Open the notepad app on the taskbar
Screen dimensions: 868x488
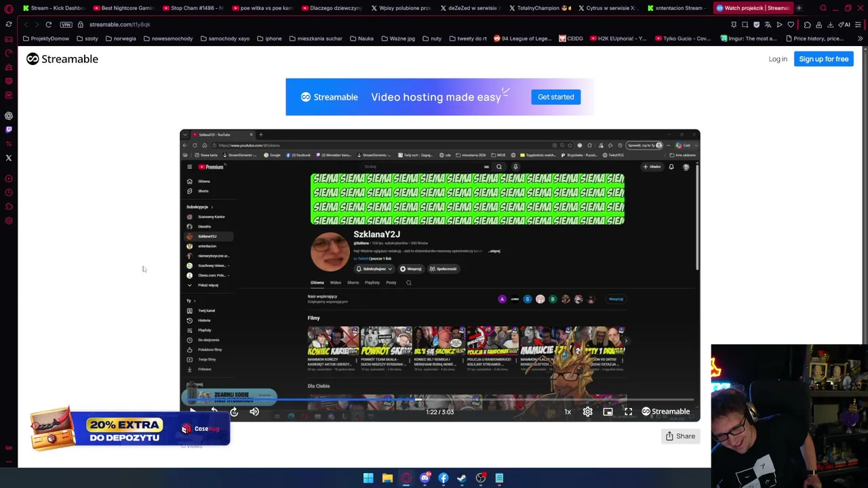[499, 478]
